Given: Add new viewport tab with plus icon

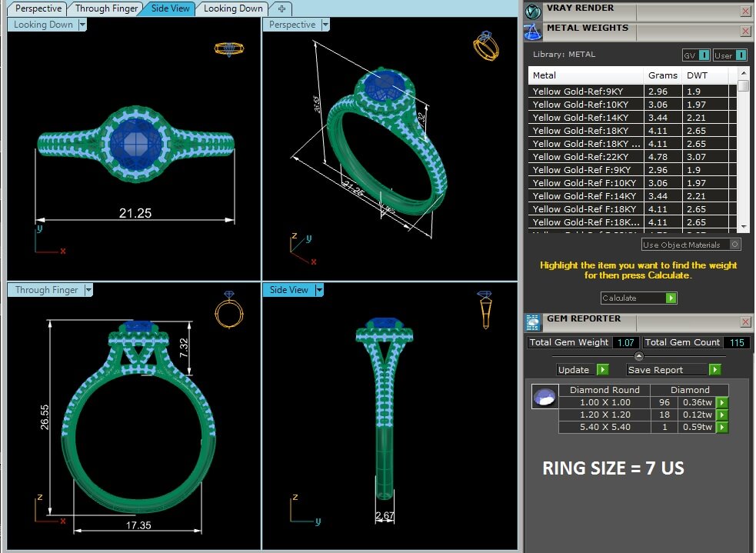Looking at the screenshot, I should (281, 8).
